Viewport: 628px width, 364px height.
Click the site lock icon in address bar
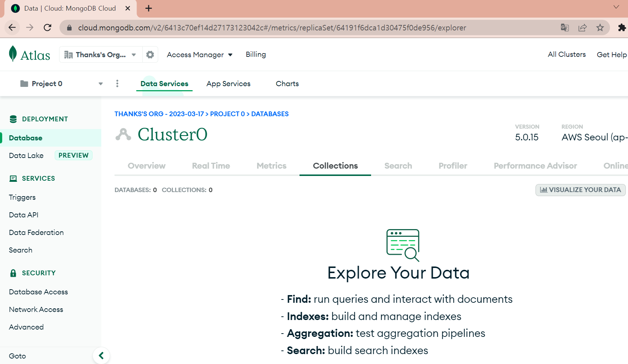(69, 28)
